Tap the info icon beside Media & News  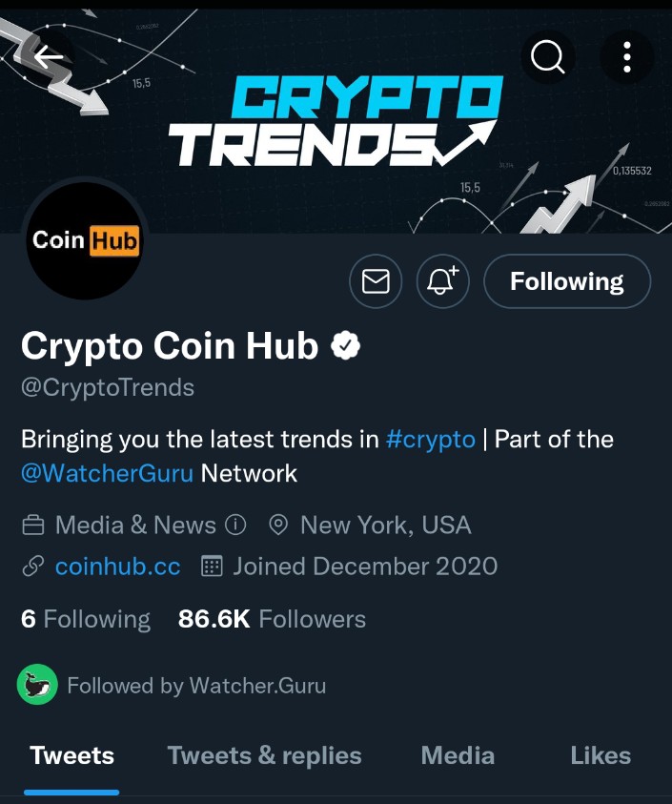pos(235,526)
